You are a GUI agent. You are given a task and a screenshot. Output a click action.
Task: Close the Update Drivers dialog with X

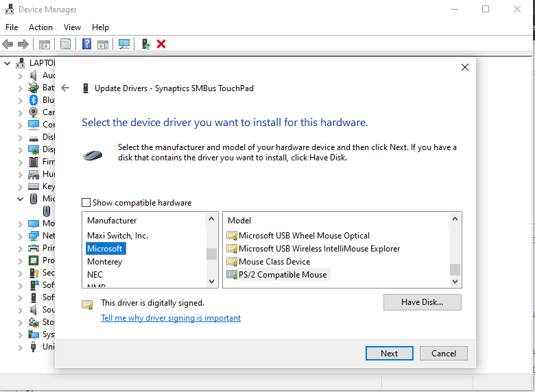click(x=465, y=67)
